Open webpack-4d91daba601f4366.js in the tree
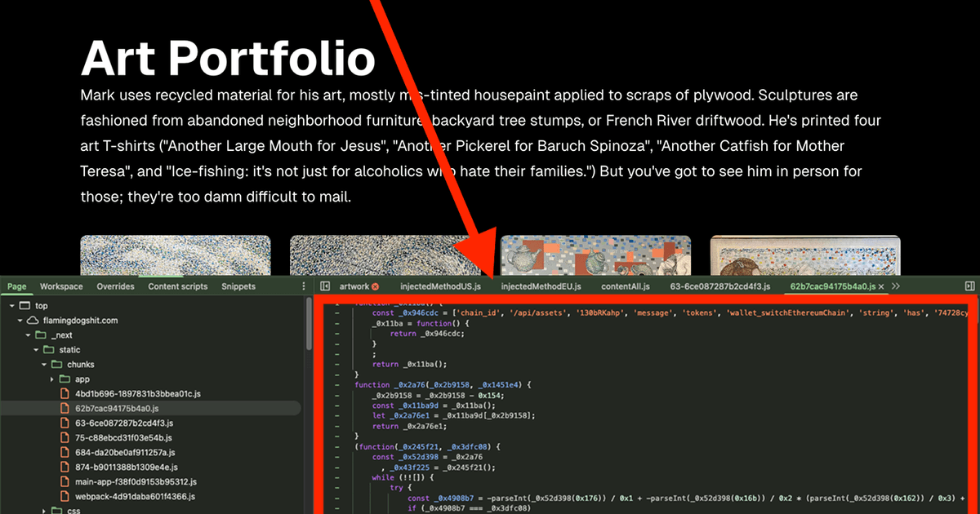The width and height of the screenshot is (980, 514). tap(135, 496)
